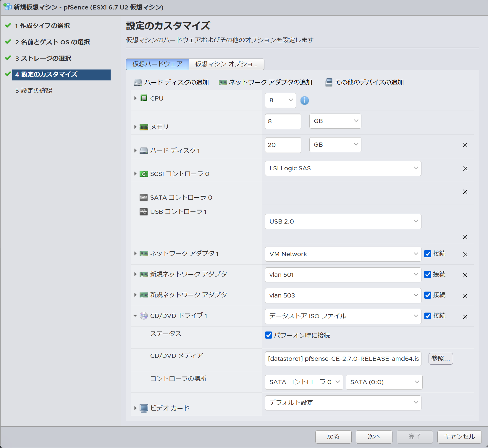Click the CD/DVD ドライブ 1 disc icon
Screen dimensions: 488x448
(144, 316)
